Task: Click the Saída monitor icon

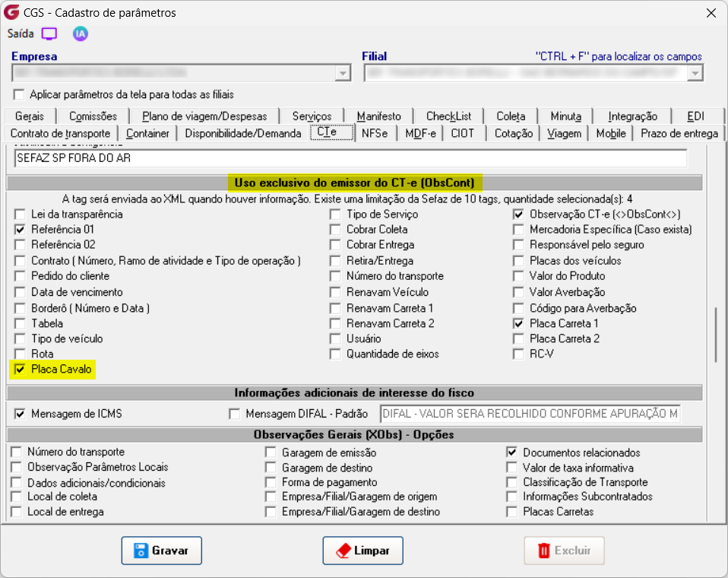Action: coord(49,34)
